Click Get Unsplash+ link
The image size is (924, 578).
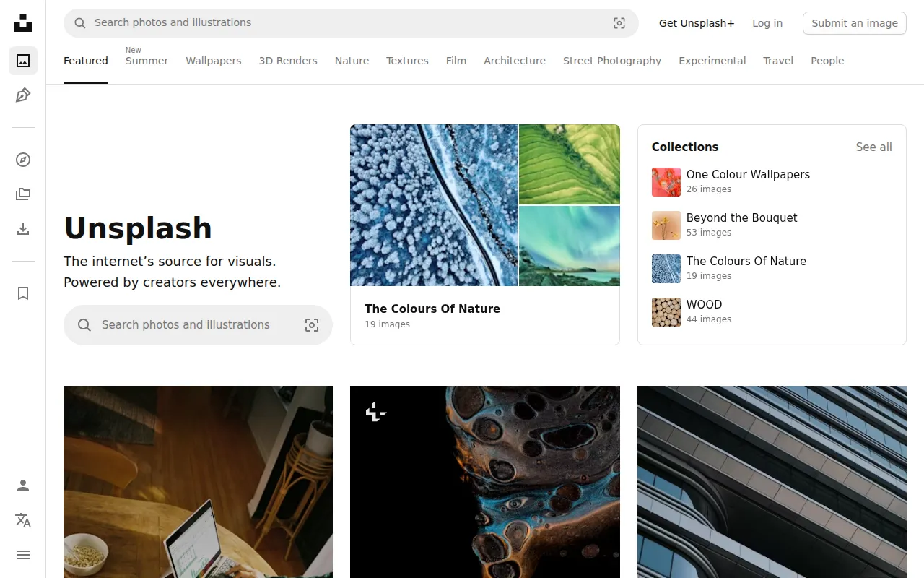click(697, 23)
